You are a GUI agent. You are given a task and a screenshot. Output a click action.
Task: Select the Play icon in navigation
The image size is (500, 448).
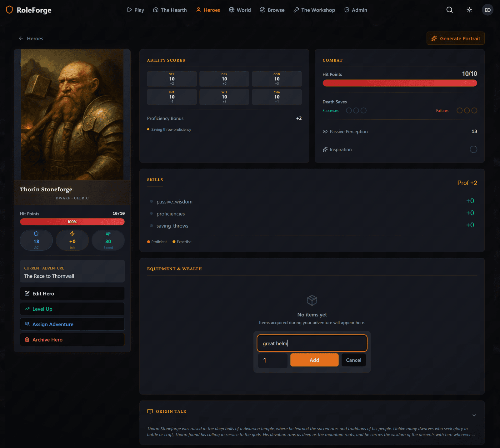(129, 10)
